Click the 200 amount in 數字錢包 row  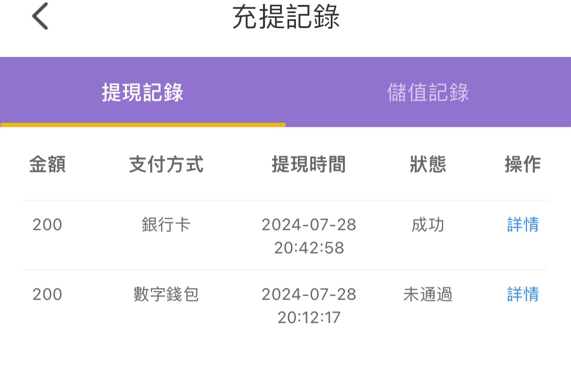47,295
